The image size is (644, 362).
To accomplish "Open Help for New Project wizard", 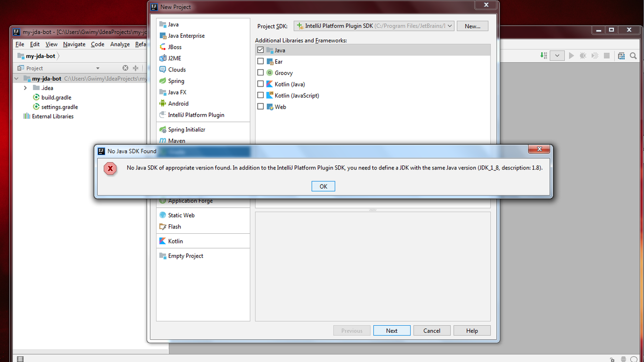I will pyautogui.click(x=472, y=330).
